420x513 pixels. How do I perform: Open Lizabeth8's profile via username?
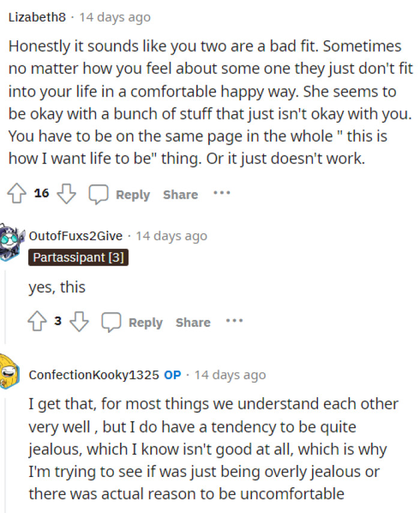(36, 17)
